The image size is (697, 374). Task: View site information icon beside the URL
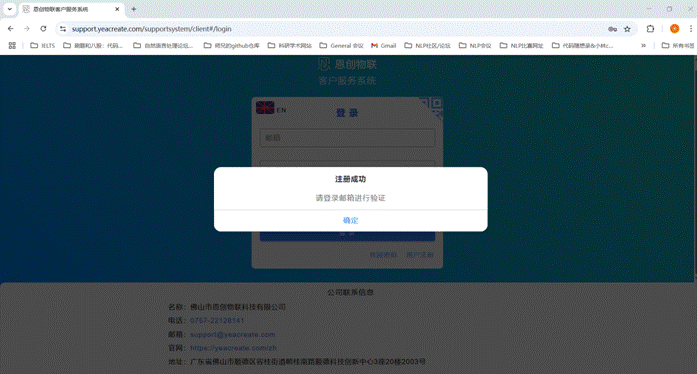(63, 29)
